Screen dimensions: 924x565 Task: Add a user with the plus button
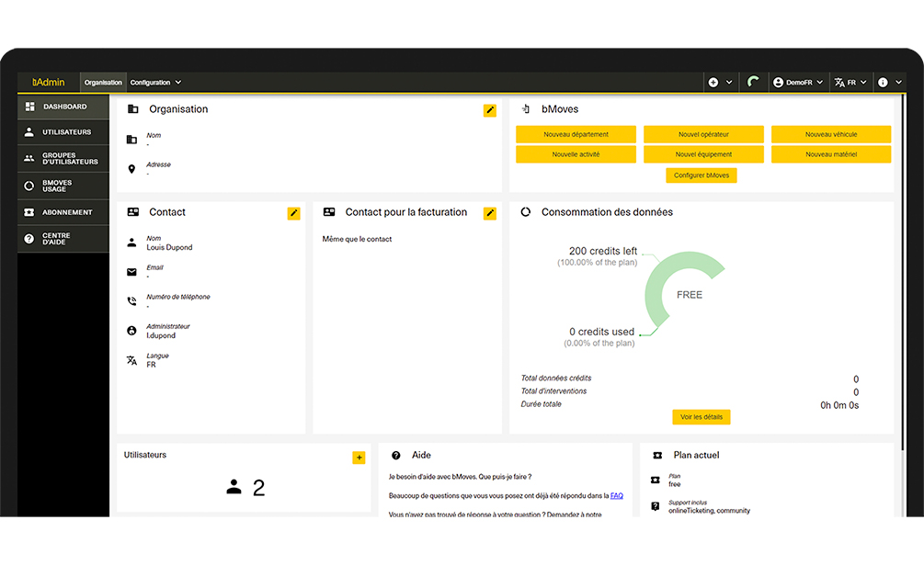tap(359, 458)
